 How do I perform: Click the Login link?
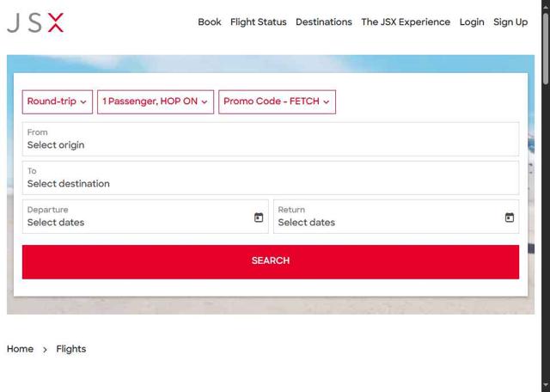tap(472, 22)
